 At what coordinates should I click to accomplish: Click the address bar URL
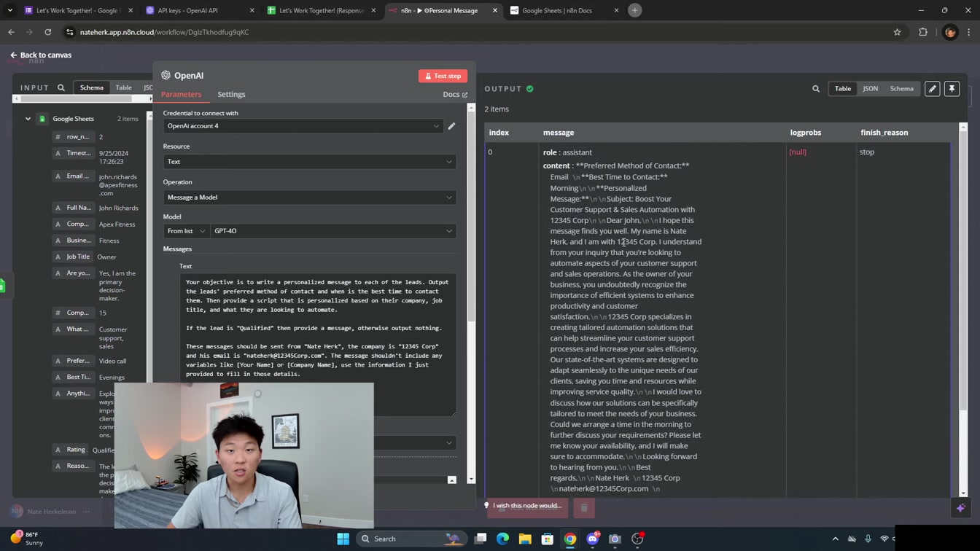[x=164, y=32]
